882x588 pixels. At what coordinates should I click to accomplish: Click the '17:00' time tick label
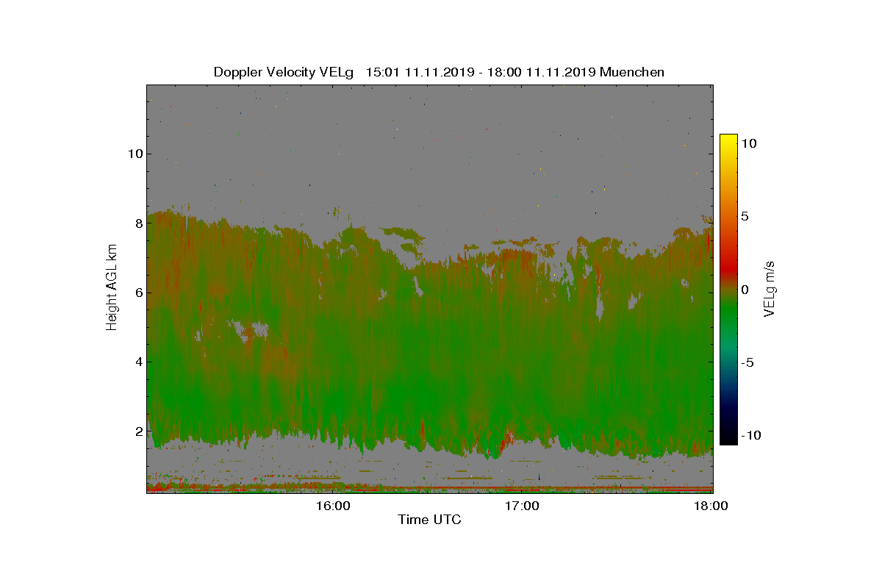coord(523,506)
